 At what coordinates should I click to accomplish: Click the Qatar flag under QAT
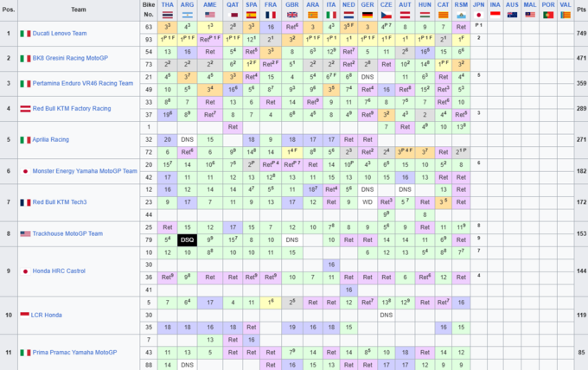coord(233,15)
